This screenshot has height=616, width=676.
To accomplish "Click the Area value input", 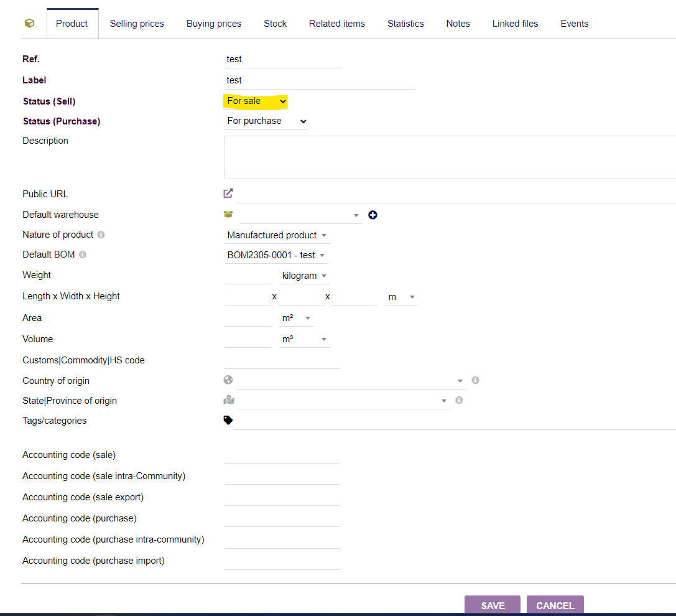I will coord(248,318).
